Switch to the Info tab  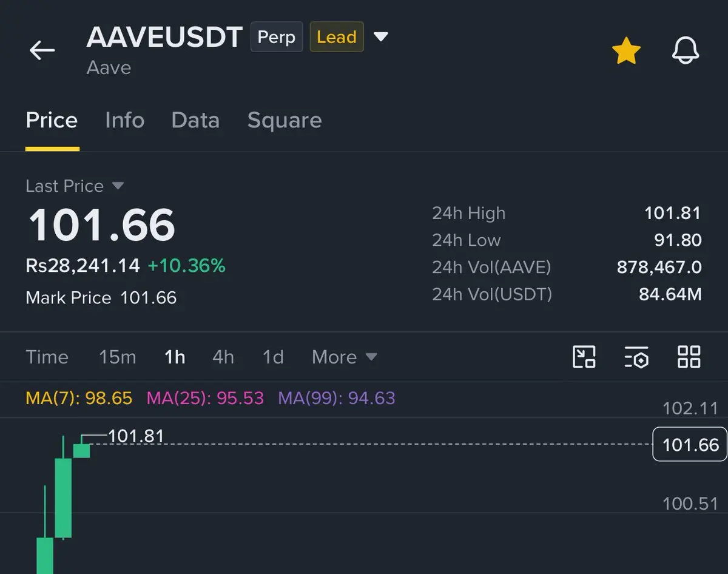click(x=124, y=120)
